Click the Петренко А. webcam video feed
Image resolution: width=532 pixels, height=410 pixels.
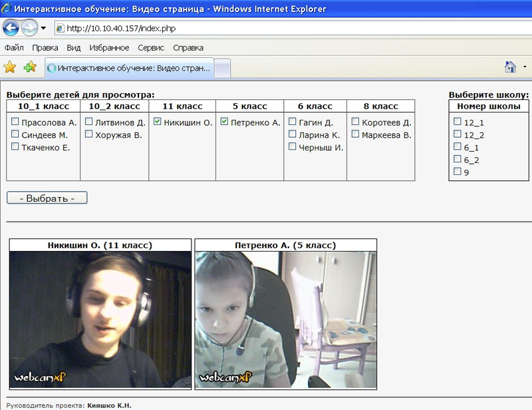click(x=286, y=319)
